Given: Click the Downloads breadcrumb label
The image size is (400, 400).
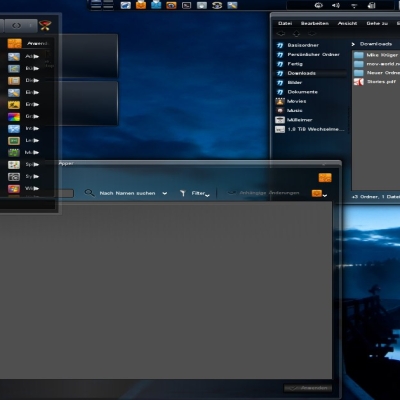Looking at the screenshot, I should 376,44.
